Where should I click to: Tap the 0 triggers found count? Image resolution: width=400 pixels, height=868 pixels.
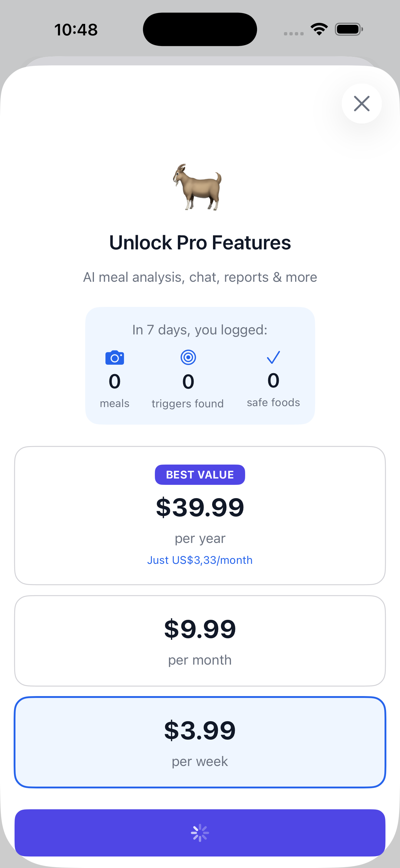188,382
